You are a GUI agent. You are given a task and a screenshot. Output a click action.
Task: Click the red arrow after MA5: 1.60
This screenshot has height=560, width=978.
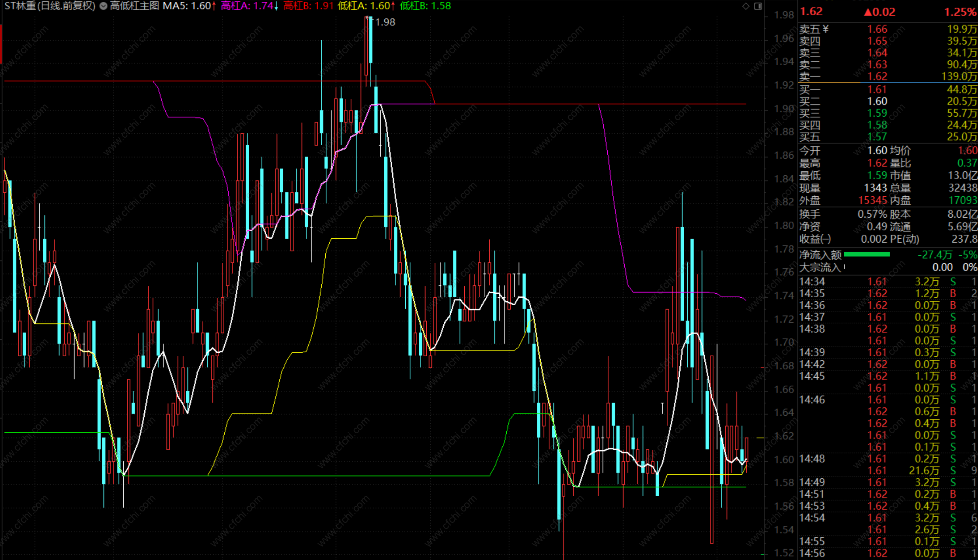pyautogui.click(x=214, y=6)
